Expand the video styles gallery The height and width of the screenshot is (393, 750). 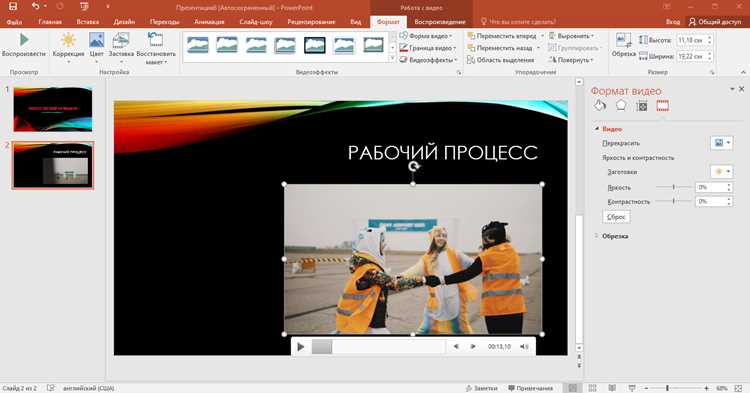[392, 58]
